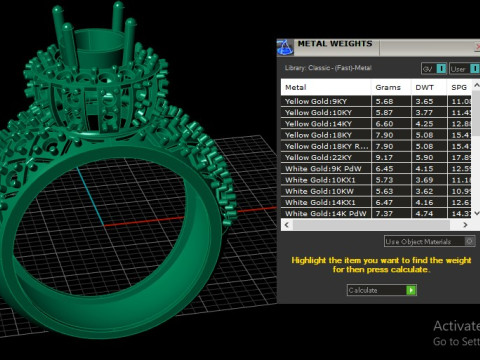Select the White Gold:10KW row
The height and width of the screenshot is (360, 480).
point(376,191)
